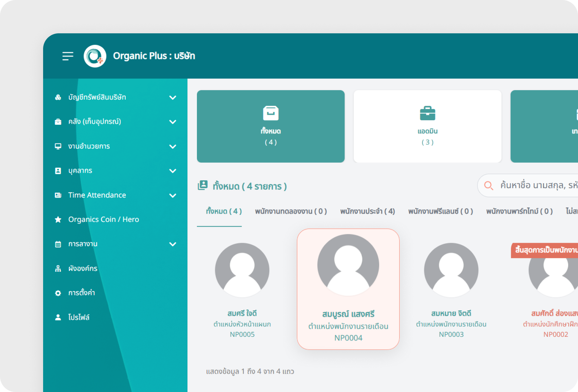
Task: Click the ผังองค์กร org chart icon
Action: [x=58, y=268]
